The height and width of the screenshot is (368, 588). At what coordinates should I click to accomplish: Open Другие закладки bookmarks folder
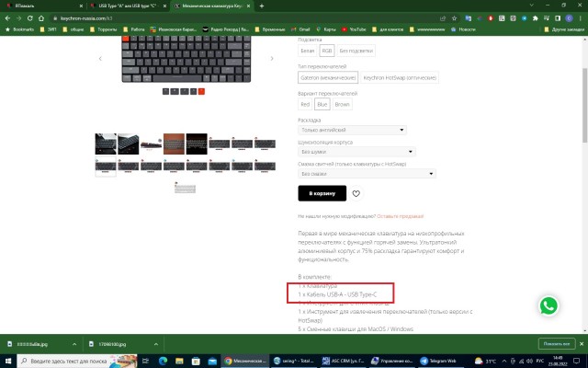coord(564,29)
